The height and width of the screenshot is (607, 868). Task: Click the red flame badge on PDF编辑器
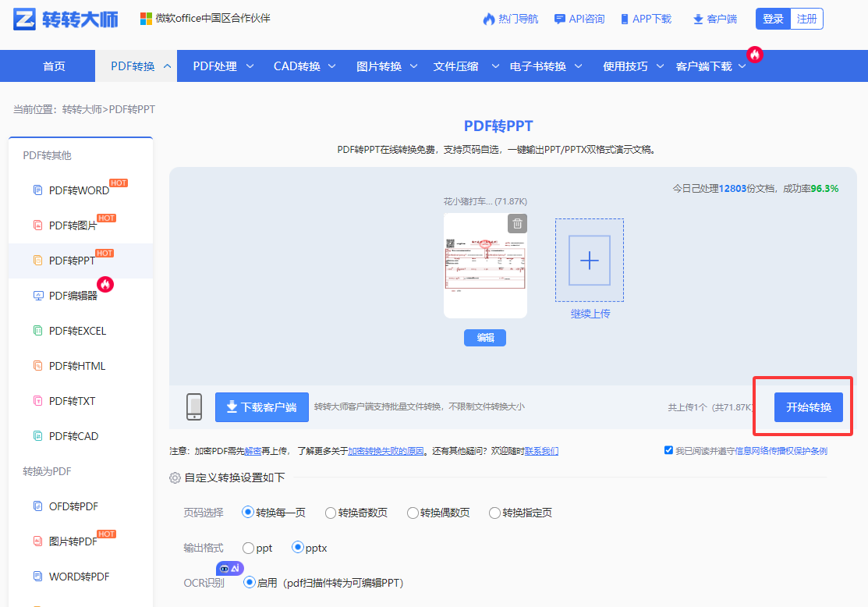[x=105, y=284]
